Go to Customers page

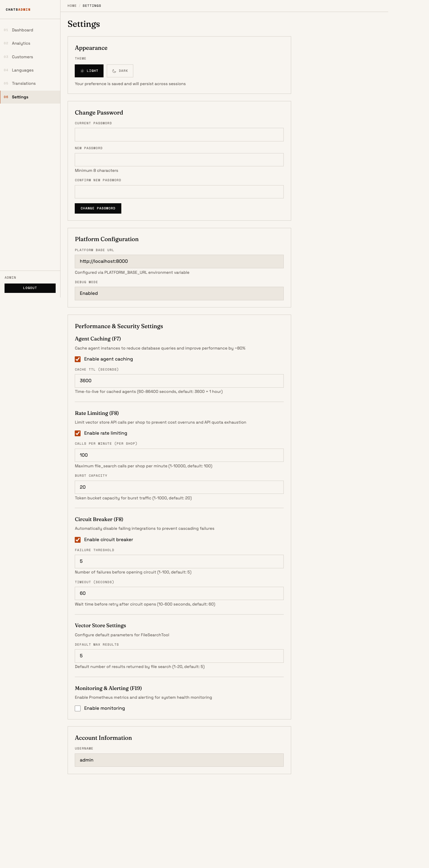[x=22, y=57]
